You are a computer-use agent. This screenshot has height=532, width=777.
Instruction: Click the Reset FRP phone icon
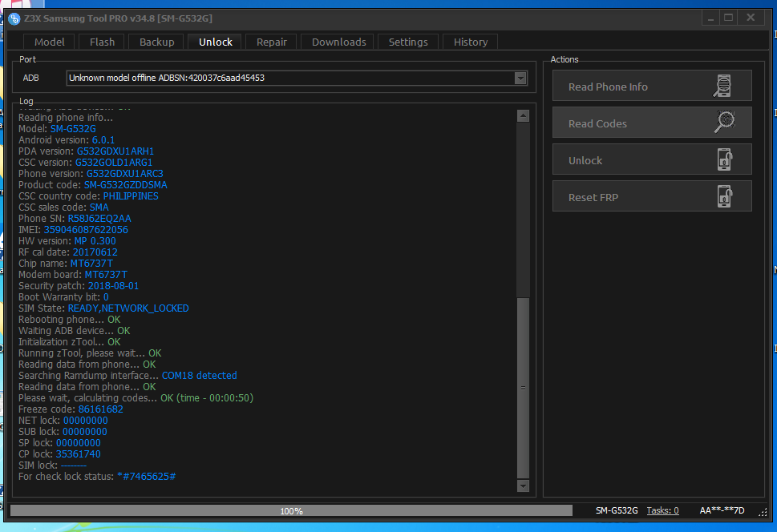[725, 196]
